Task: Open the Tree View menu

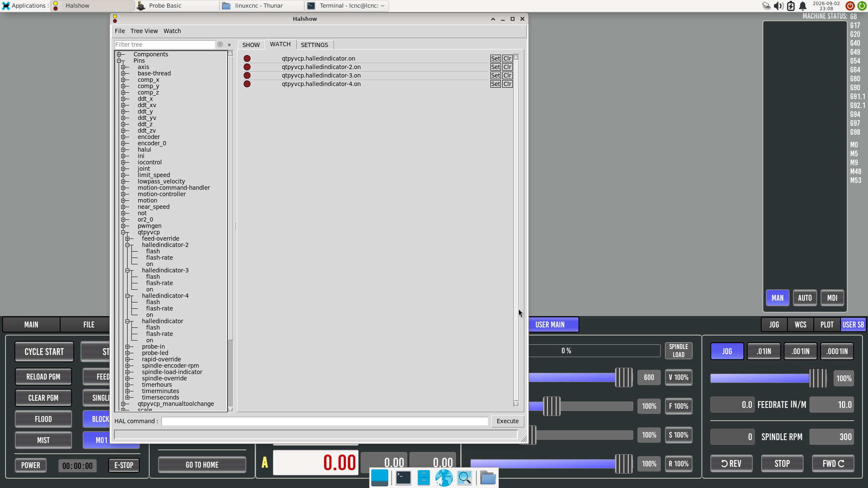Action: (x=144, y=31)
